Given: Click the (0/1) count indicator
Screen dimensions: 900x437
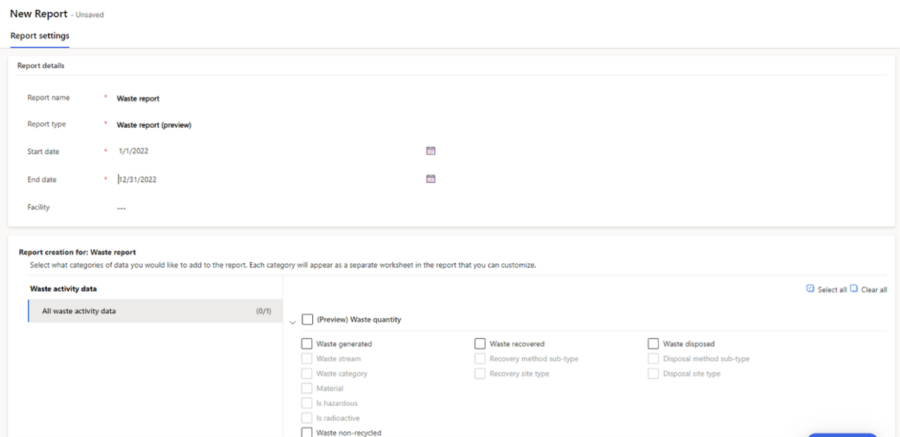Looking at the screenshot, I should click(x=263, y=311).
